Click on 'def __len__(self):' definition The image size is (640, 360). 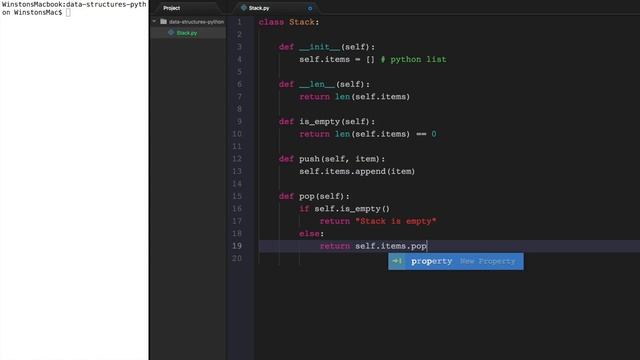[x=324, y=84]
